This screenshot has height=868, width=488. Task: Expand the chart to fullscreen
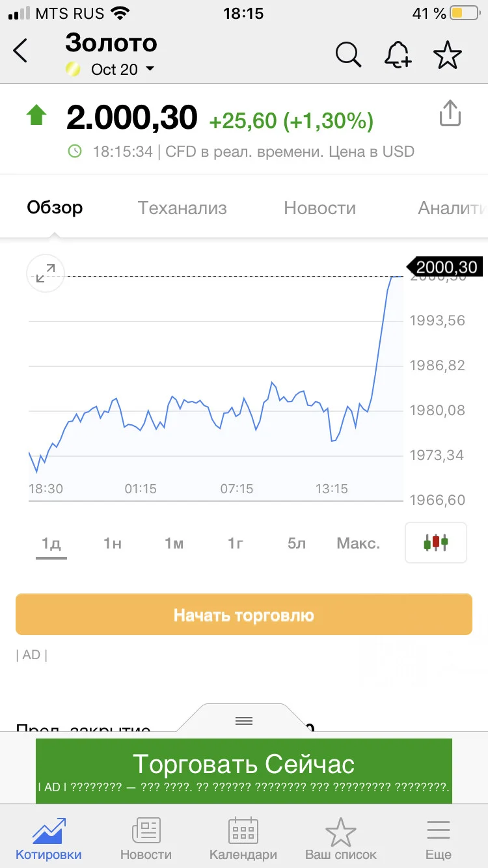(x=46, y=274)
